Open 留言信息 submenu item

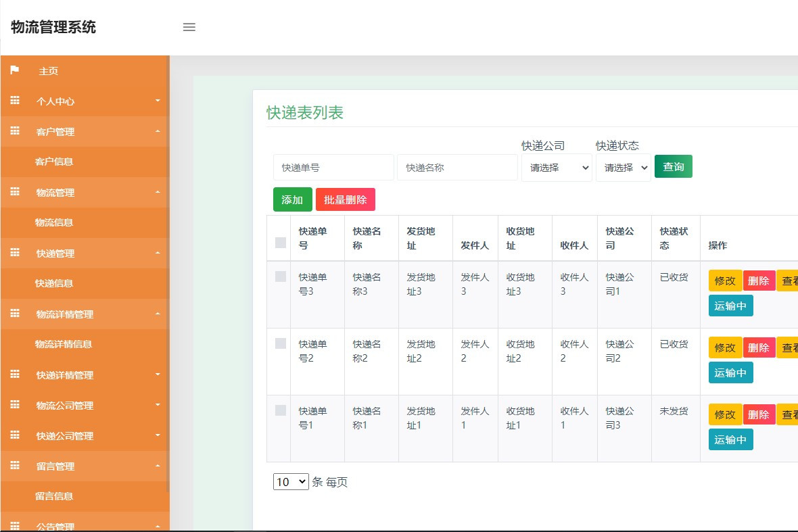click(54, 496)
